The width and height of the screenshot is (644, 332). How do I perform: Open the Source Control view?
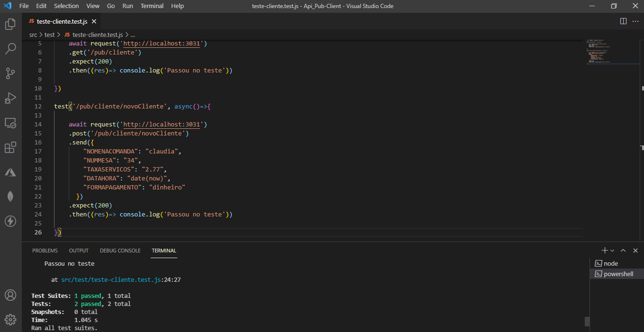click(x=10, y=73)
